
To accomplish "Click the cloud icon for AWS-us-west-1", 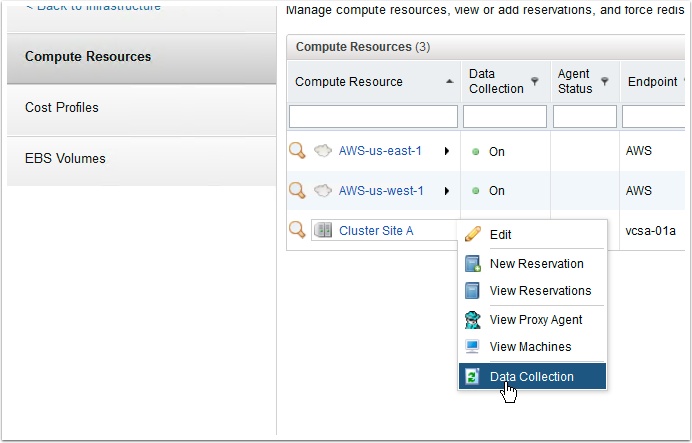I will [322, 190].
